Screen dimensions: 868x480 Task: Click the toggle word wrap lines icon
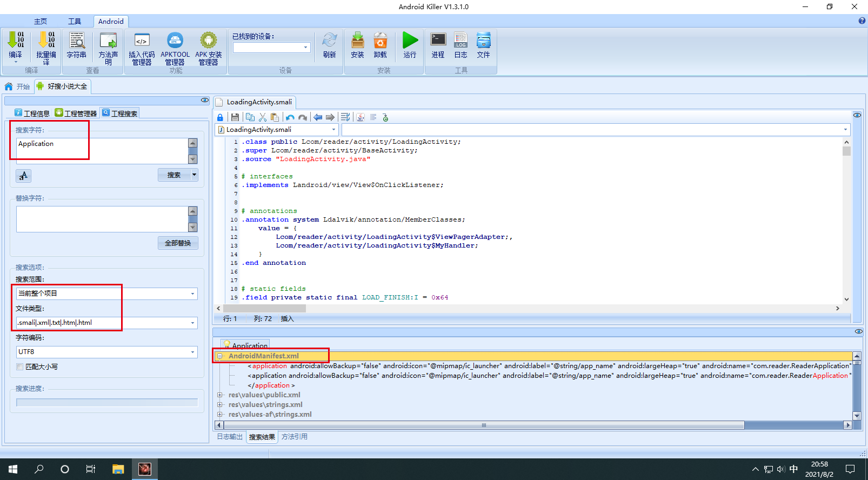tap(345, 117)
